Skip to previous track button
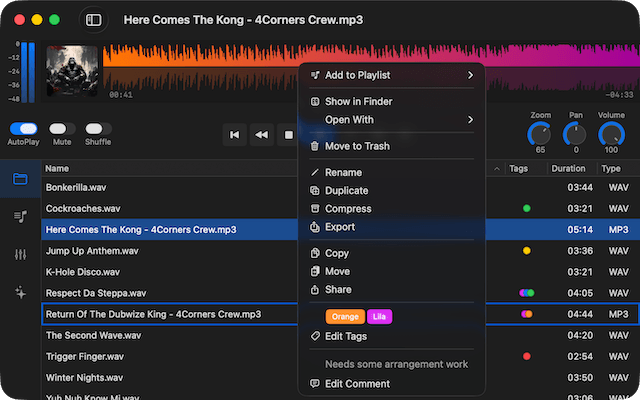 coord(235,135)
